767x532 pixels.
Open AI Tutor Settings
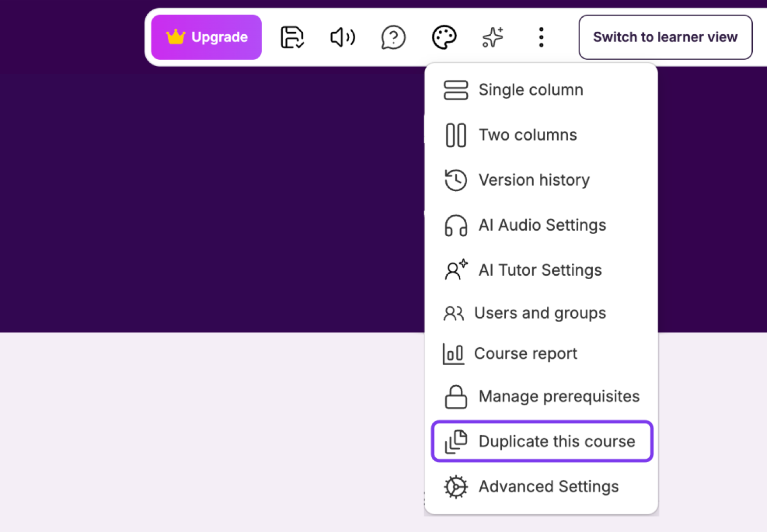[541, 270]
